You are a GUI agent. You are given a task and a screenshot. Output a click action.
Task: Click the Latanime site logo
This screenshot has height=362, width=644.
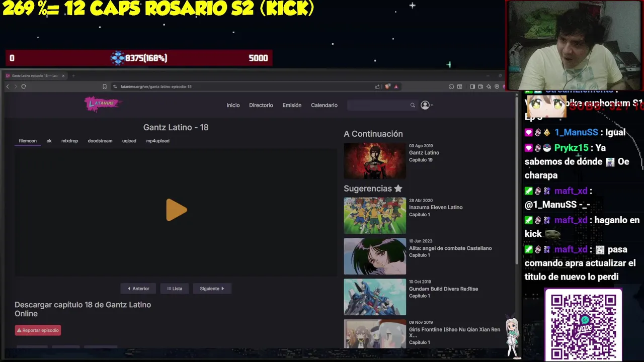103,104
